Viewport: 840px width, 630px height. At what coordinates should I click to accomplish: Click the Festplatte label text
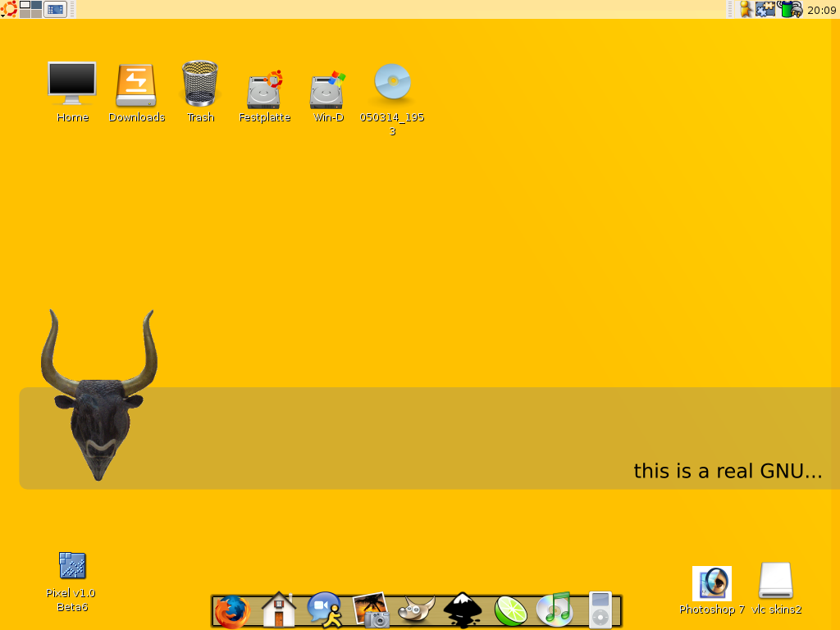[265, 117]
